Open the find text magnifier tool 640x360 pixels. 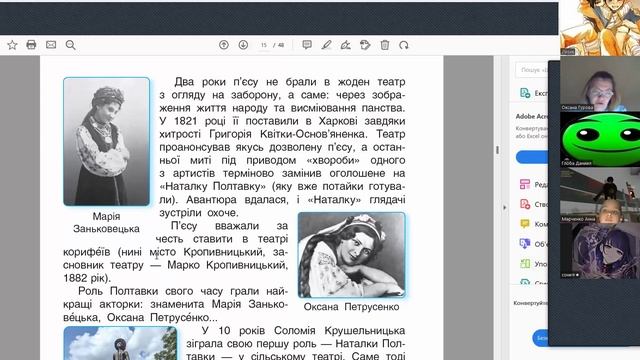tap(71, 45)
